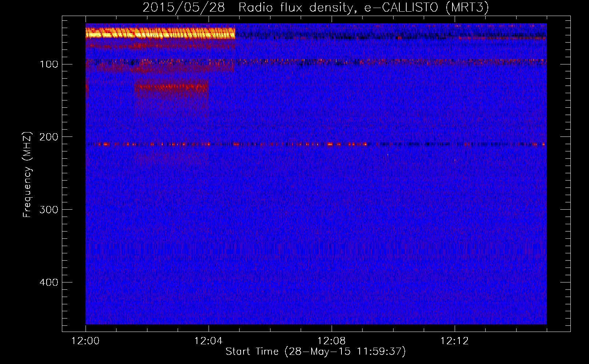Click the 400 frequency tick label
Image resolution: width=589 pixels, height=364 pixels.
[x=49, y=282]
